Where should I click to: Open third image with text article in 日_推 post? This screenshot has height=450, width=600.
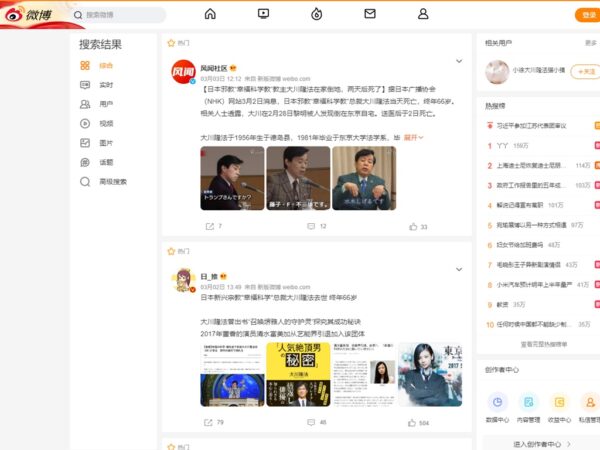pos(364,374)
